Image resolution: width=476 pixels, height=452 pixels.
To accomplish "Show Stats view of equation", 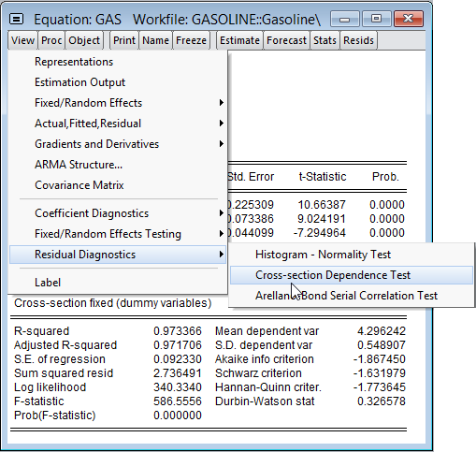I will [x=325, y=40].
